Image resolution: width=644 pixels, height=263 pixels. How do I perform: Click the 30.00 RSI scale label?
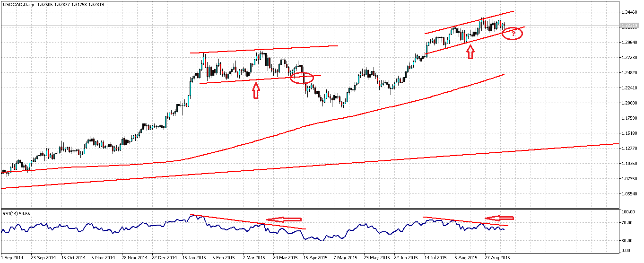627,240
